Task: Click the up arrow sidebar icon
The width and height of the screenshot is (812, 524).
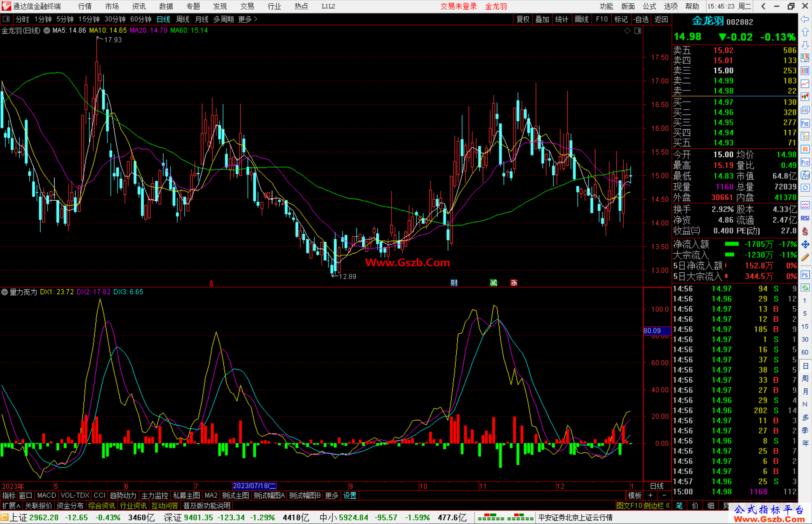Action: click(x=805, y=32)
